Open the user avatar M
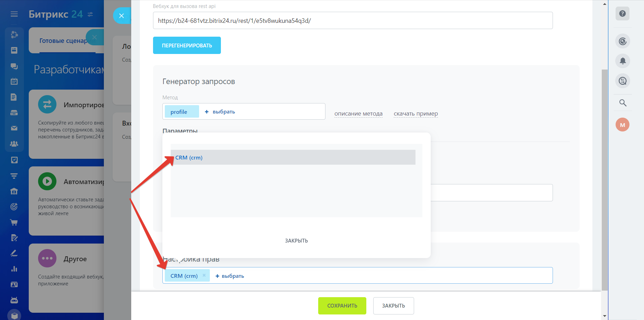This screenshot has height=320, width=644. 623,125
